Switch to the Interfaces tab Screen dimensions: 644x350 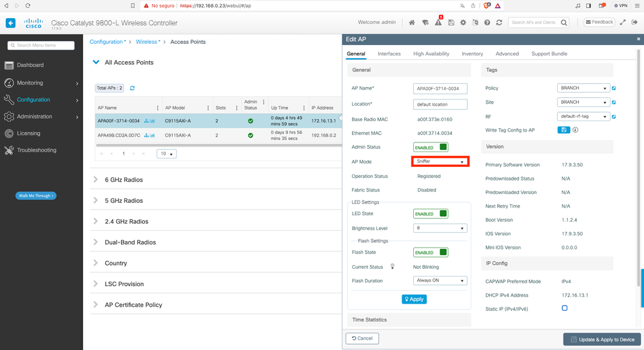(x=389, y=53)
